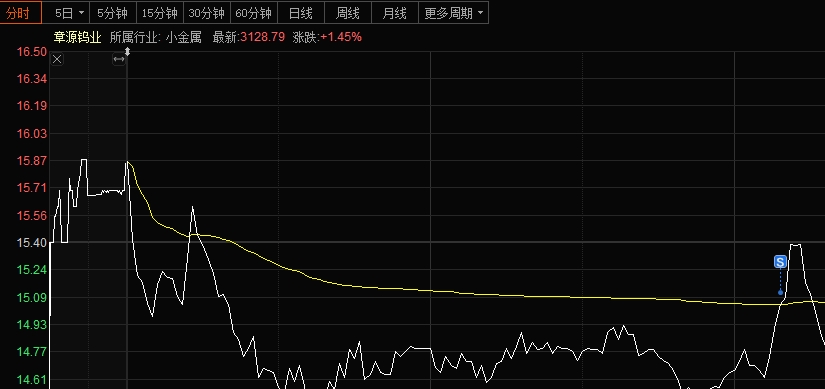This screenshot has height=389, width=825.
Task: Click the 14.77 price axis label
Action: (x=32, y=352)
